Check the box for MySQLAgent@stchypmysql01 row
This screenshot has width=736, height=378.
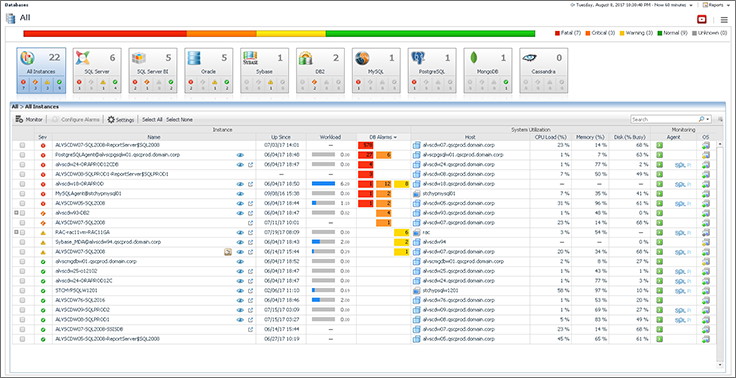pyautogui.click(x=22, y=193)
